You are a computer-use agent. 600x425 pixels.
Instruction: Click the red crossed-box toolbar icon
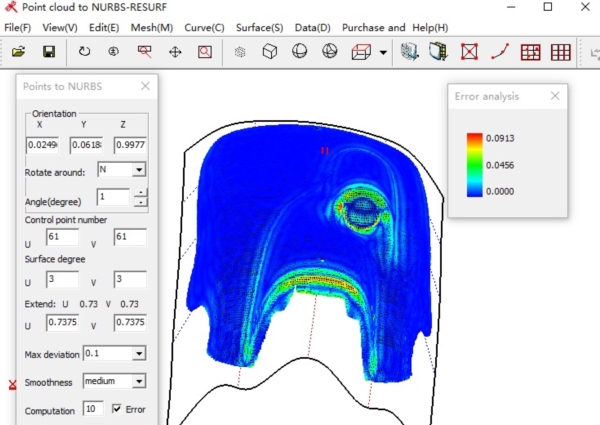470,51
